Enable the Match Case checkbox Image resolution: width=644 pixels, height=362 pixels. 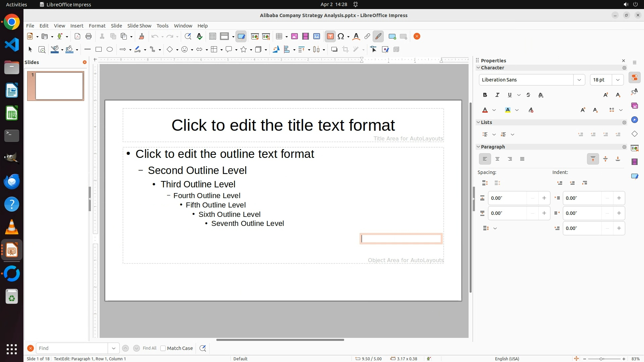pos(163,348)
